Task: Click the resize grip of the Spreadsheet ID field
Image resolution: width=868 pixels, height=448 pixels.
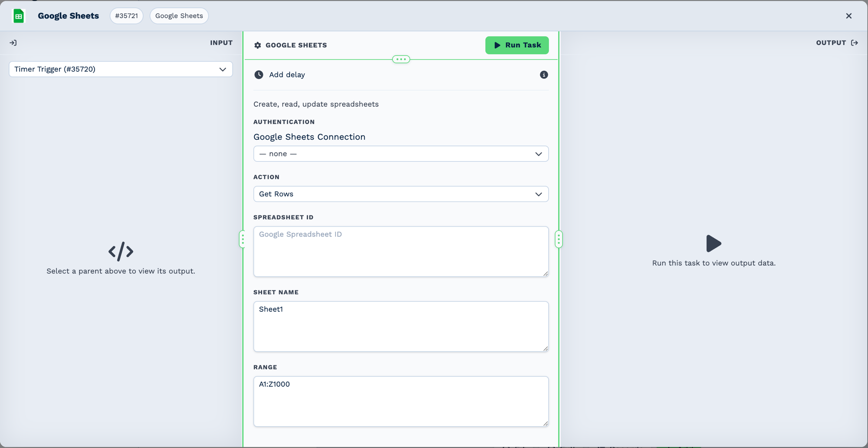Action: [546, 273]
